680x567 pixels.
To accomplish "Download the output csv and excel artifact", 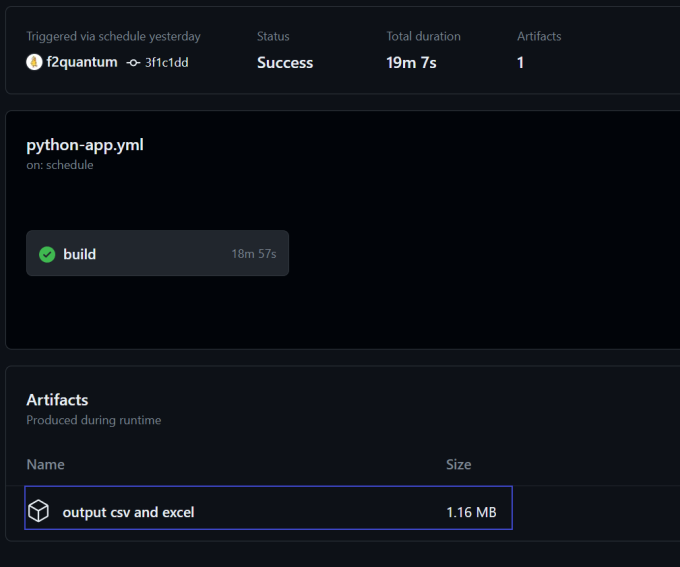I will [x=128, y=512].
